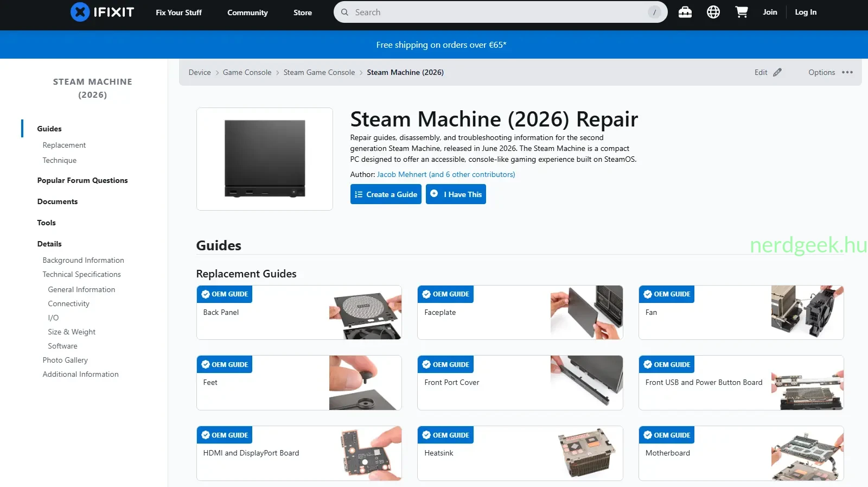Click the Fan guide thumbnail
The width and height of the screenshot is (868, 487).
click(x=807, y=313)
